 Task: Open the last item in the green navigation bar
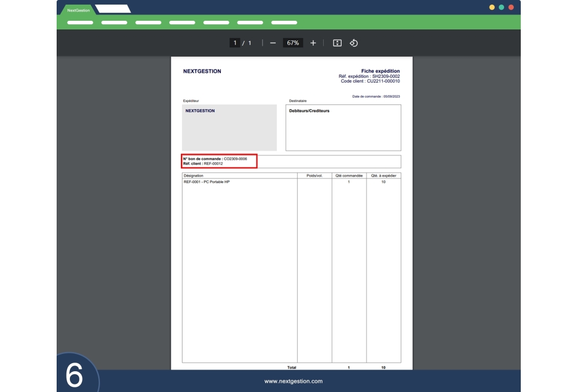pyautogui.click(x=283, y=23)
